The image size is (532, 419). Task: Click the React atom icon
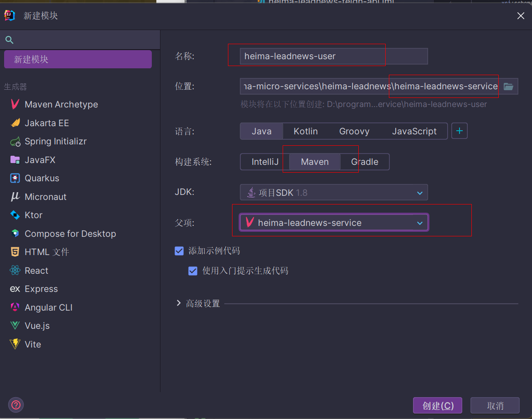pos(15,270)
